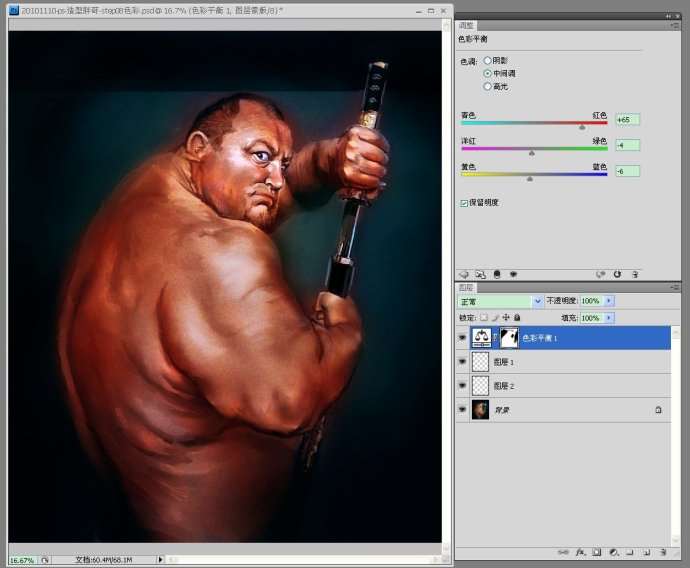Click the delete layer trash icon in Layers panel
The height and width of the screenshot is (568, 690).
664,552
